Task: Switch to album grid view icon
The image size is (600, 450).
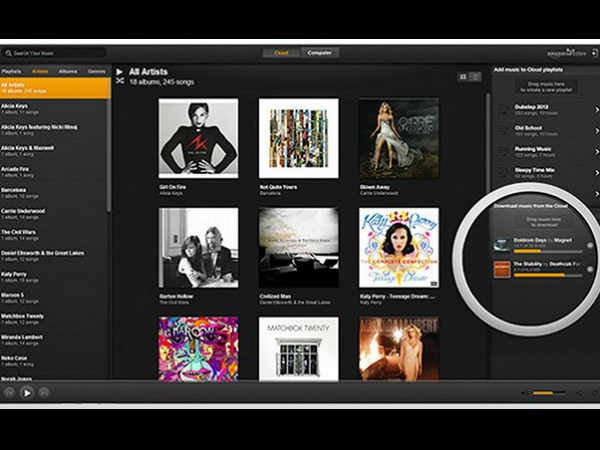Action: (x=463, y=77)
